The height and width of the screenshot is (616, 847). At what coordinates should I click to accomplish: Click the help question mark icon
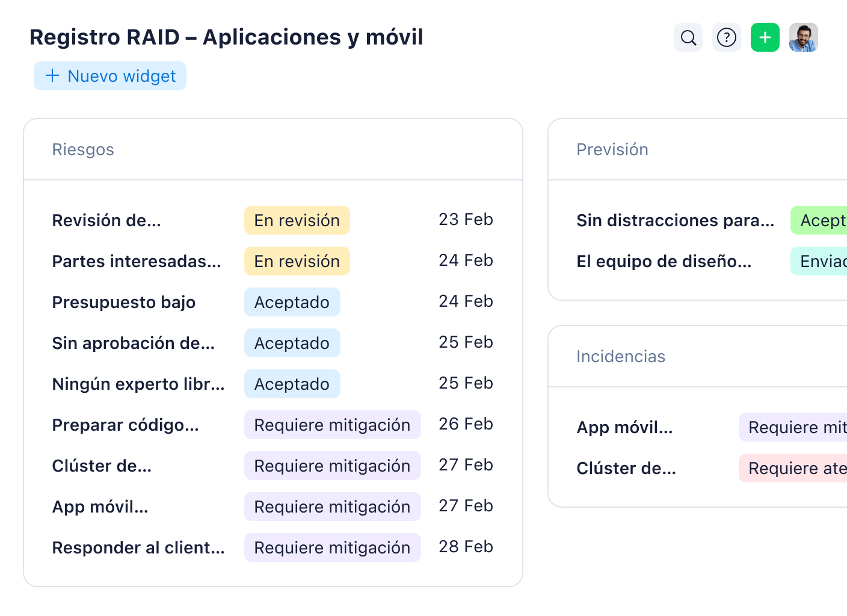726,37
